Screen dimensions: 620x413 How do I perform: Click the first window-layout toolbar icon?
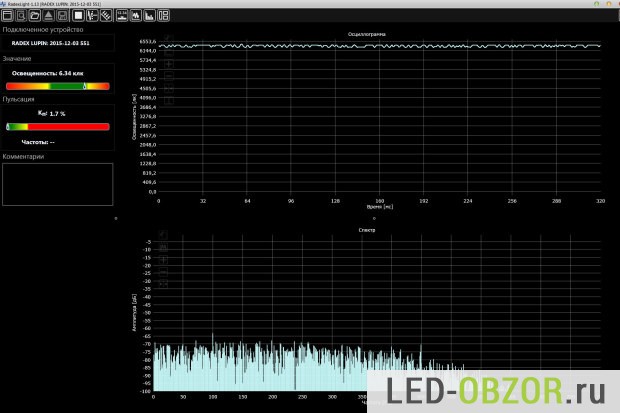click(x=7, y=16)
